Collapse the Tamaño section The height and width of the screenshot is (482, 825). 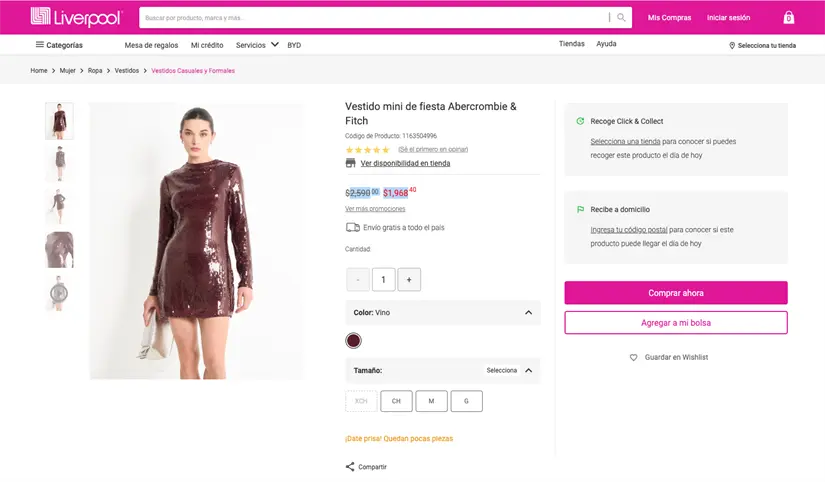(528, 370)
